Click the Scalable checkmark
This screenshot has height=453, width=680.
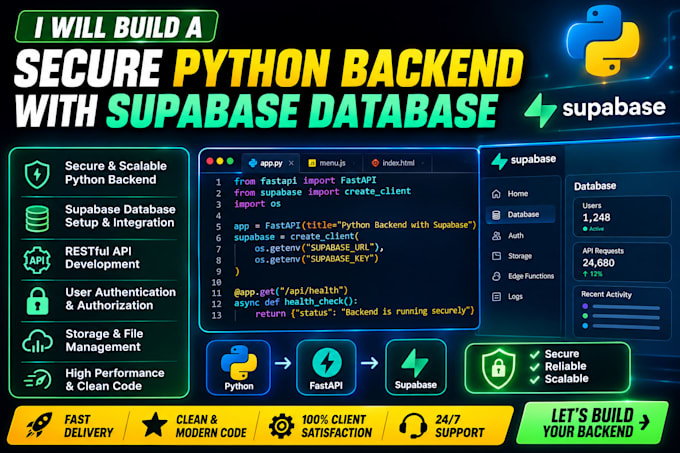(534, 379)
